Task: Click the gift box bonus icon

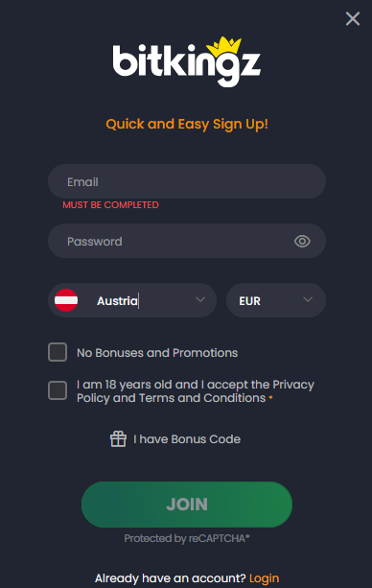Action: (118, 438)
